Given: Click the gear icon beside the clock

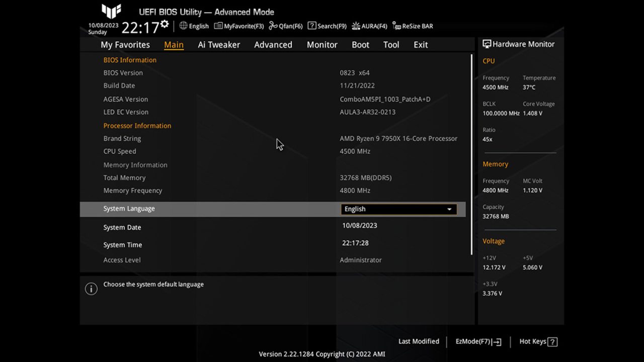Looking at the screenshot, I should coord(165,24).
